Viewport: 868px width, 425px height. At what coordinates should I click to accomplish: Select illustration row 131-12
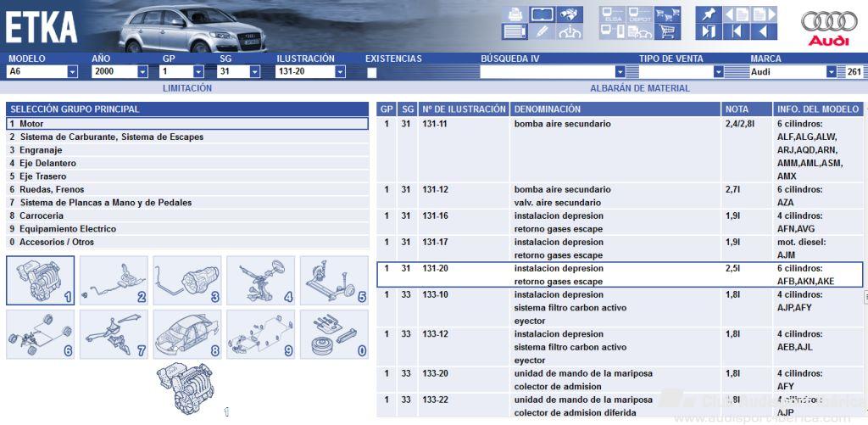coord(620,196)
